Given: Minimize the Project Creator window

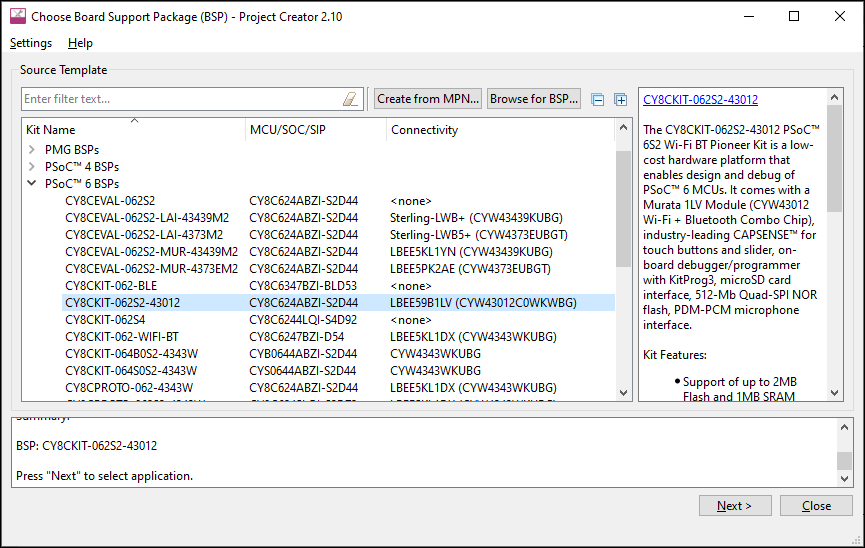Looking at the screenshot, I should [749, 17].
